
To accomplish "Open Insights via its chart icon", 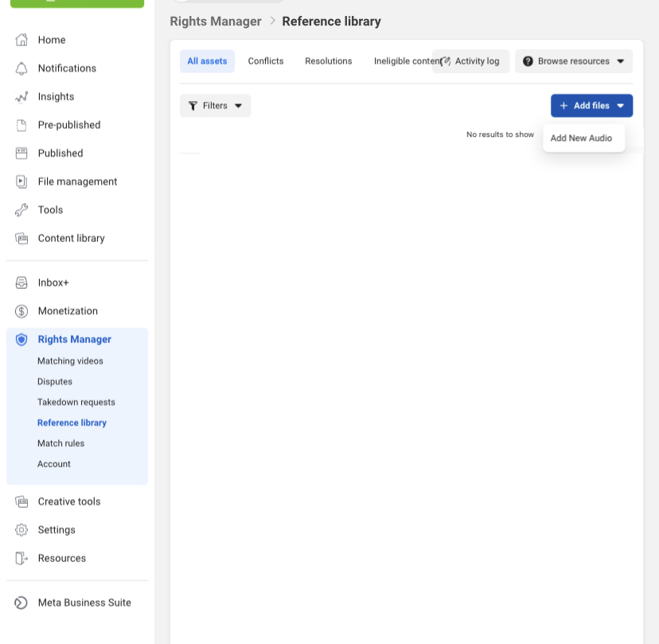I will pos(21,97).
